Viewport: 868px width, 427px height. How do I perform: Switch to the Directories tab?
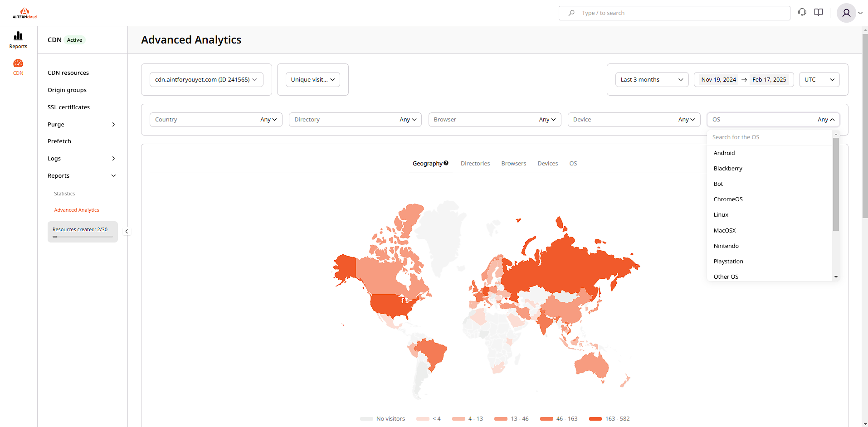point(475,164)
